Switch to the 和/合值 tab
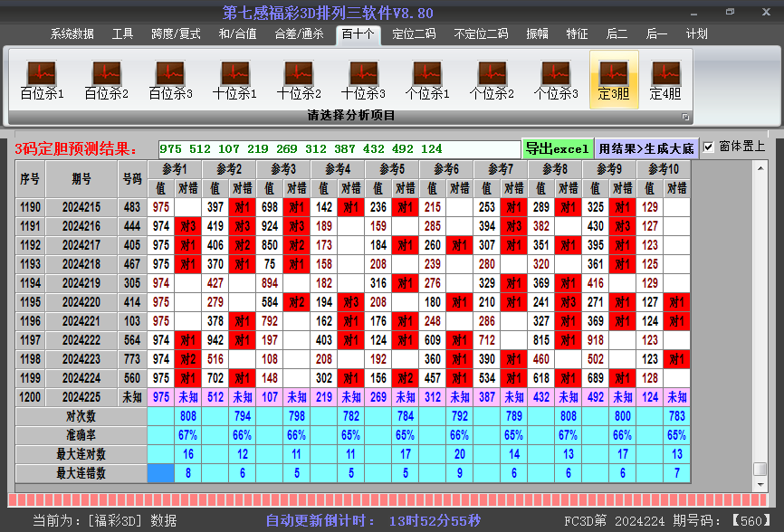 tap(237, 34)
